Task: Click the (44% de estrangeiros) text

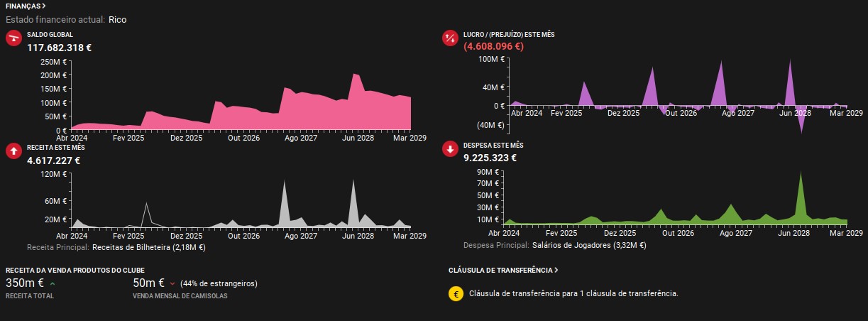Action: tap(219, 283)
